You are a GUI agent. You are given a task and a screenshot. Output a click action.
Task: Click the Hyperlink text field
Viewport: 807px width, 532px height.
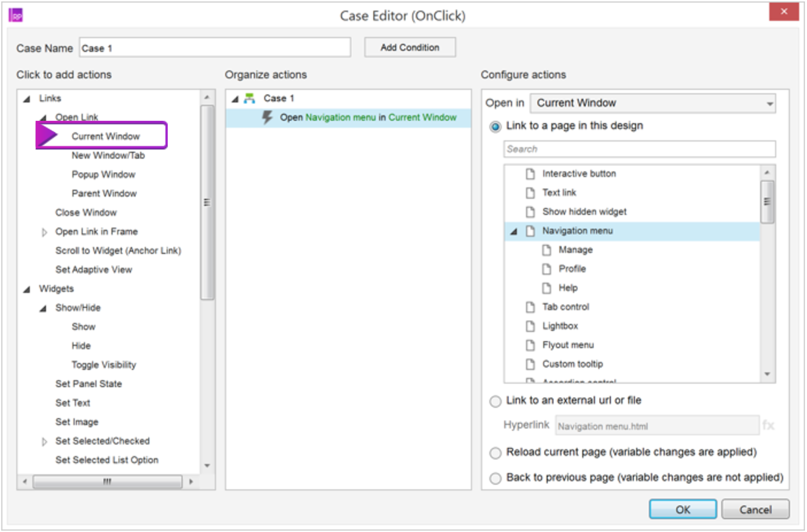pos(657,426)
